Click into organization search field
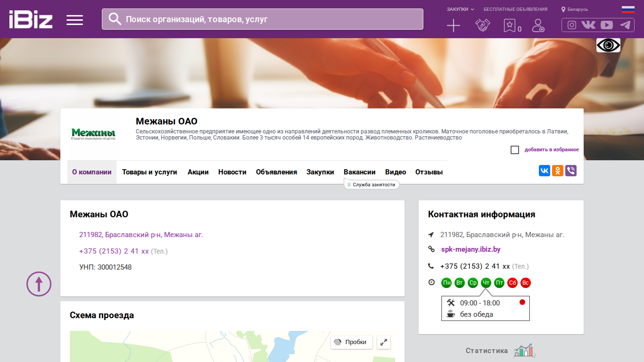The height and width of the screenshot is (362, 644). [263, 19]
